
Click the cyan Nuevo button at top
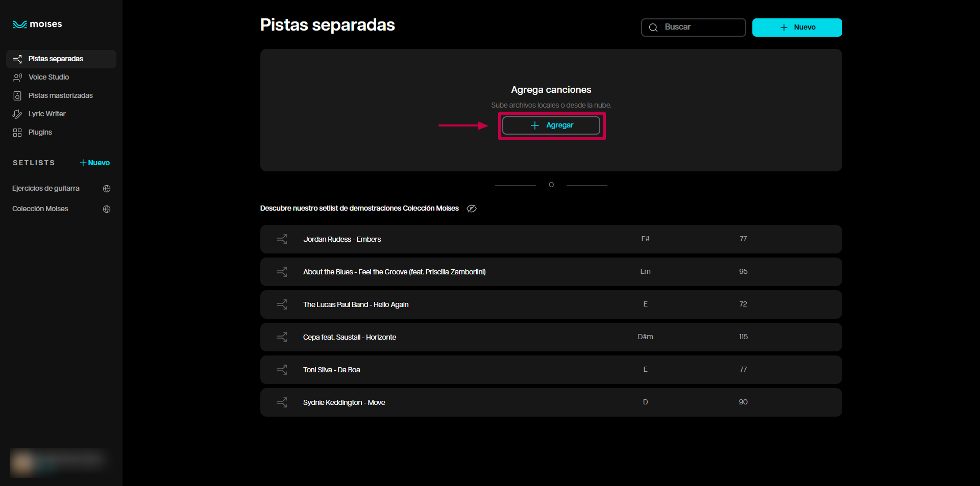click(x=797, y=28)
